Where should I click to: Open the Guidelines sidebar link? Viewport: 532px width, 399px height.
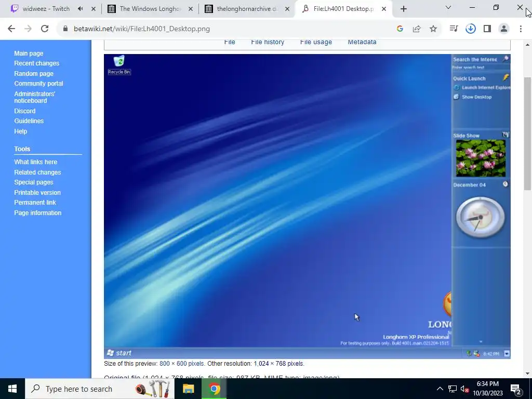[x=29, y=121]
